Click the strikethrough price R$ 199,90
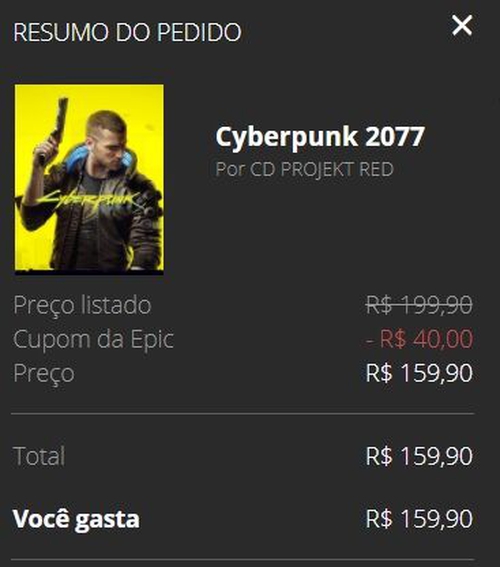The width and height of the screenshot is (500, 567). point(419,304)
